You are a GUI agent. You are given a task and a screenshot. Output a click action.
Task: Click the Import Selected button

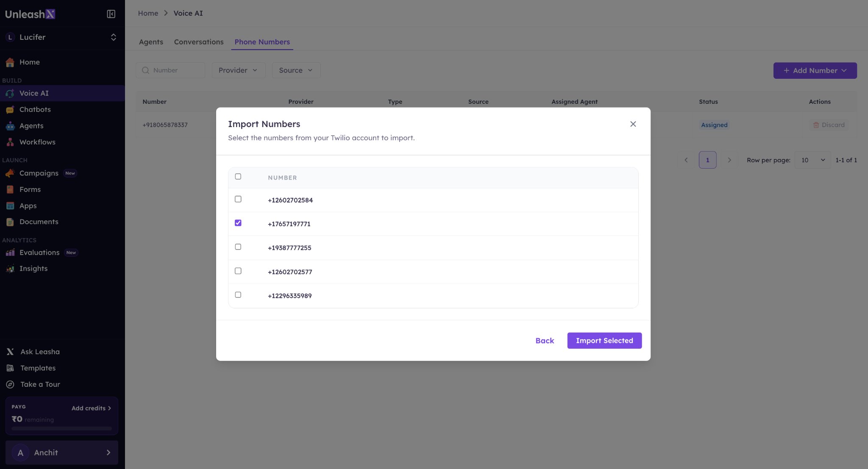pos(604,341)
